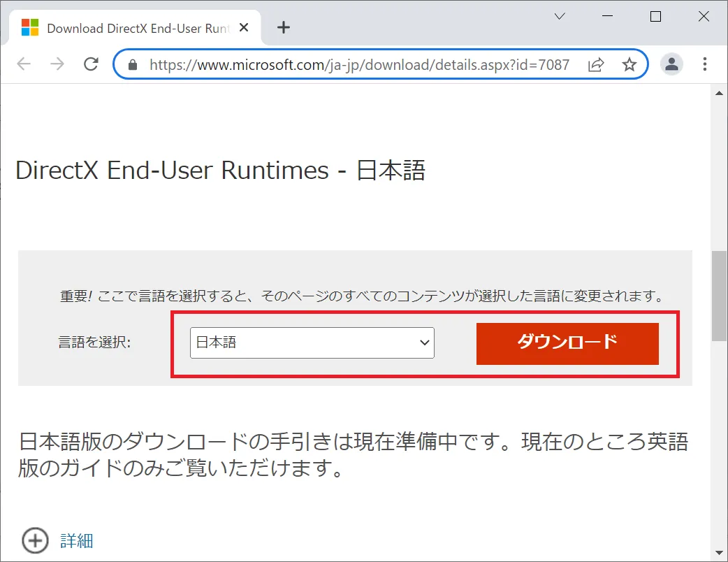Reload the page with refresh icon

(x=91, y=64)
